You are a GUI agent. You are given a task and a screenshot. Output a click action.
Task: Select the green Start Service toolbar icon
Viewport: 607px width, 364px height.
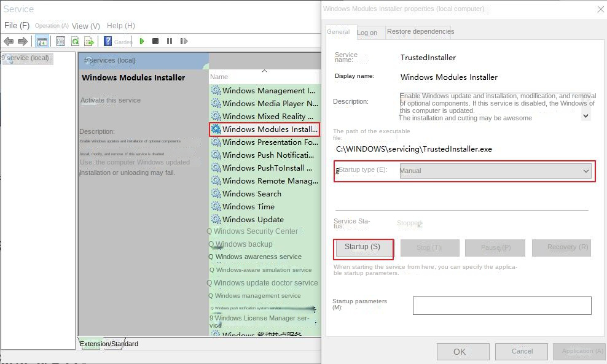[x=141, y=41]
